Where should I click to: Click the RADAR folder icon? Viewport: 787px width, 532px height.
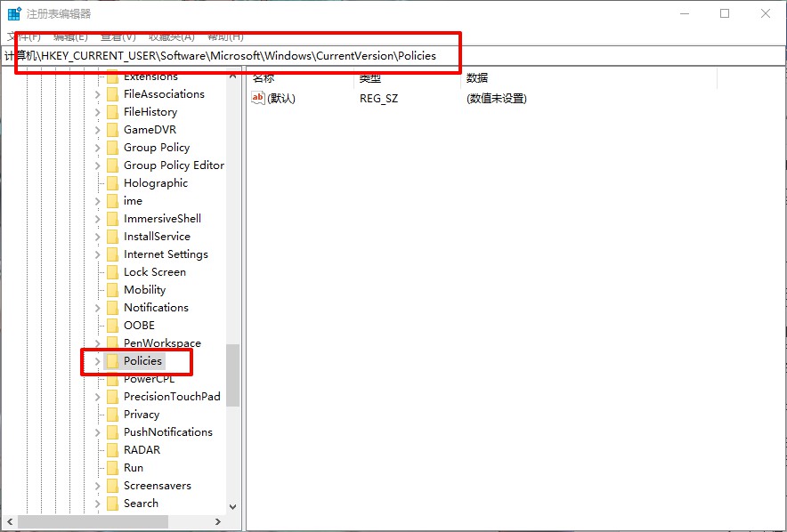click(x=112, y=450)
